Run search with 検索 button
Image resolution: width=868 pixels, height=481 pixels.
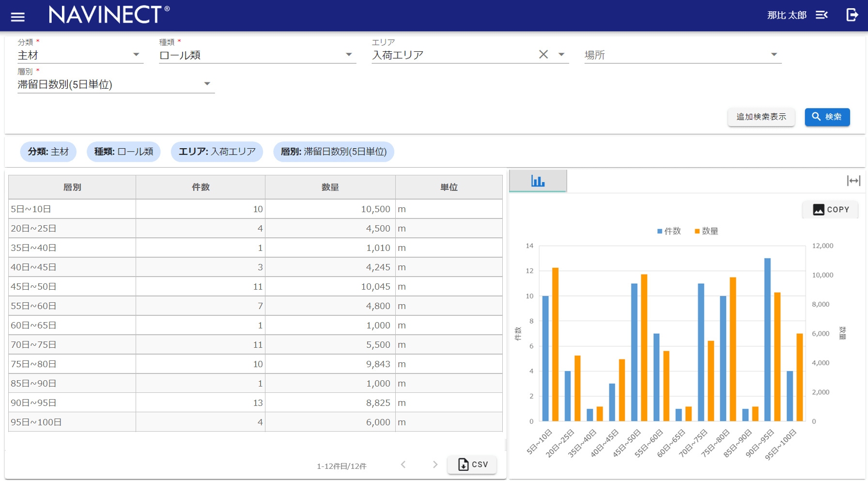[x=827, y=117]
